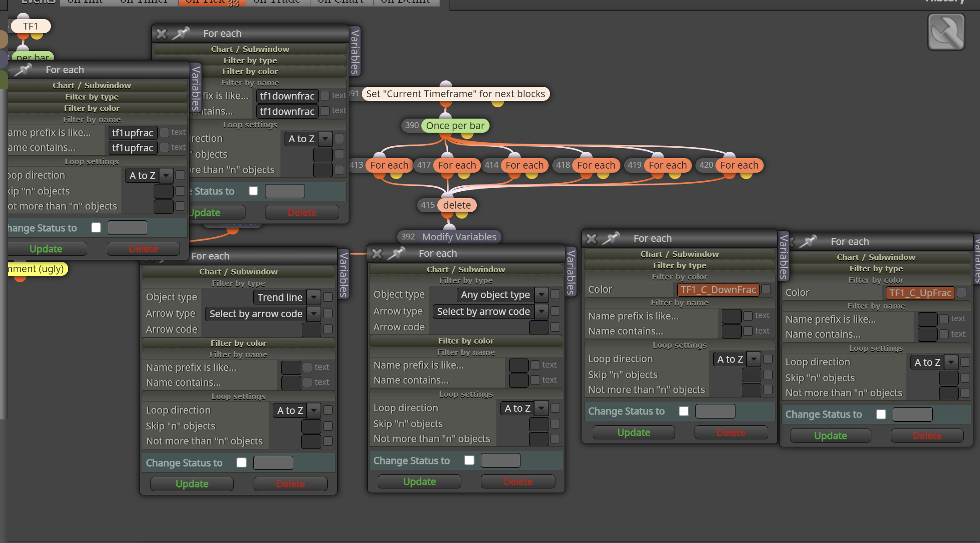Enable Change Status to in Trend line panel
Image resolution: width=980 pixels, height=543 pixels.
[241, 463]
